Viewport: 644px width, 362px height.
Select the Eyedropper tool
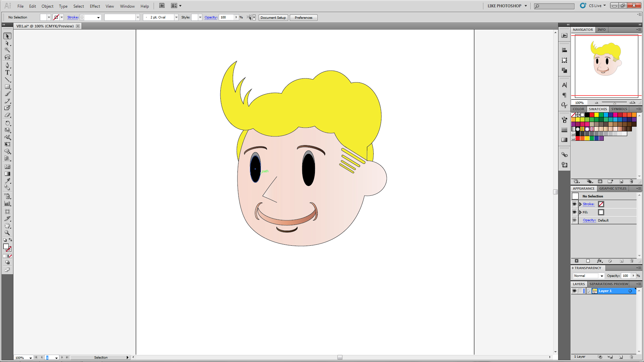(x=7, y=181)
